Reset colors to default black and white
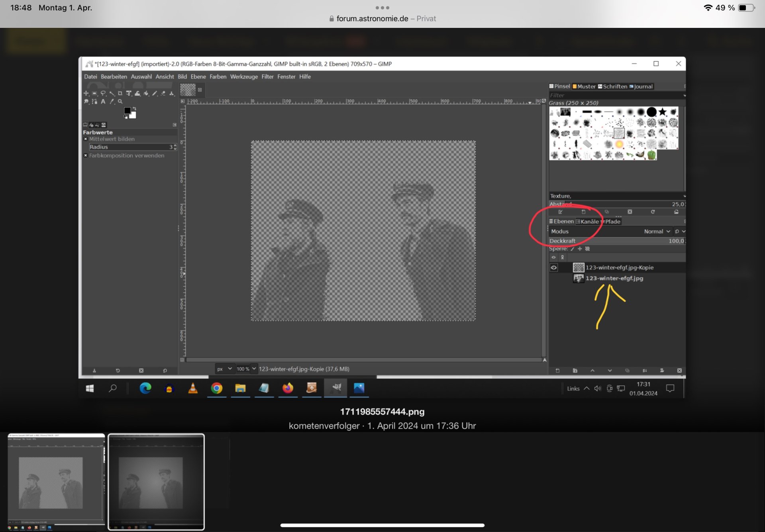The image size is (765, 532). point(126,117)
